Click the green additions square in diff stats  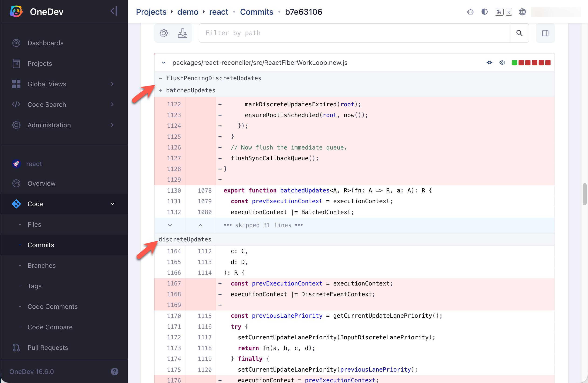click(x=514, y=63)
